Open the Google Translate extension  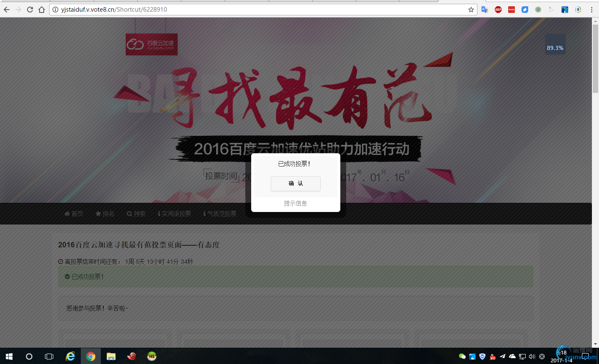(484, 9)
